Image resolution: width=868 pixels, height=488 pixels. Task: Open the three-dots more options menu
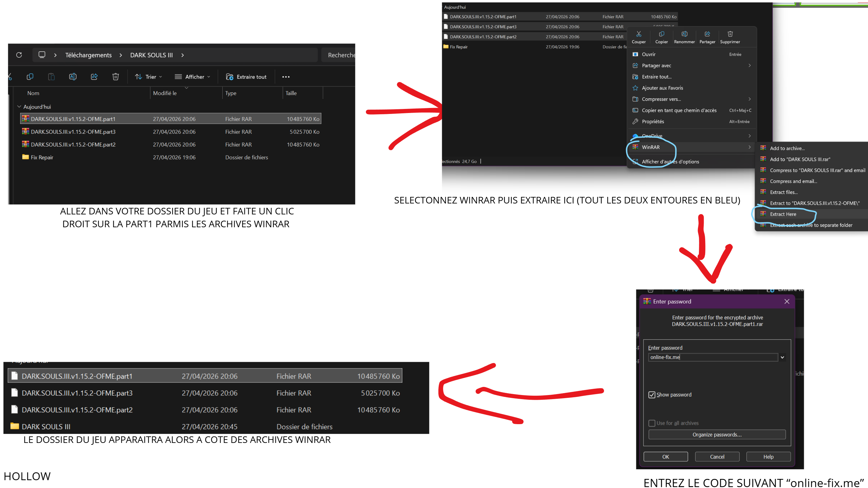tap(286, 77)
